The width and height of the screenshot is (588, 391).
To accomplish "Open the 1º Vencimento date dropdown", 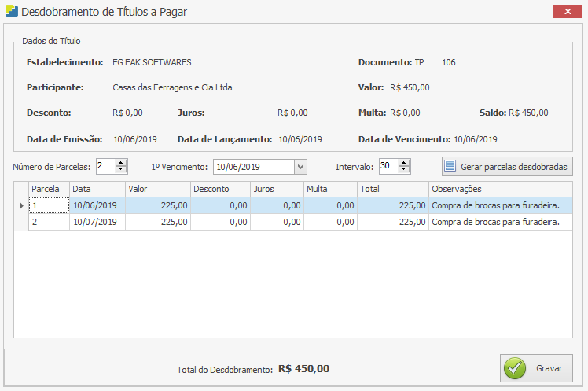I will pyautogui.click(x=300, y=167).
